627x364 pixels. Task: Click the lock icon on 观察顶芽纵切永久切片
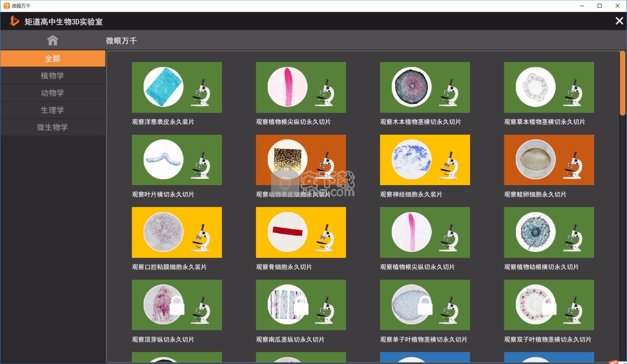[x=177, y=306]
